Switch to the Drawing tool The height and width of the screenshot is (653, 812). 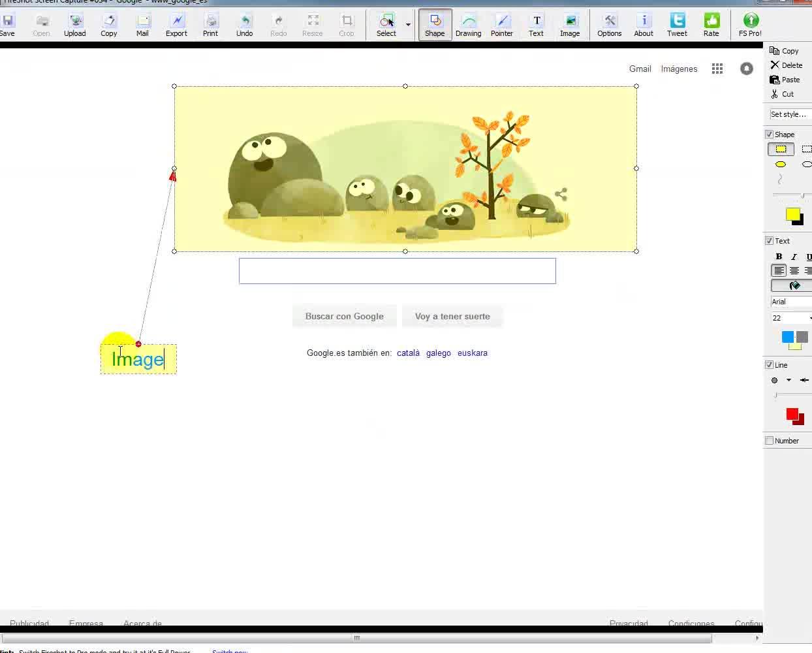[x=468, y=25]
